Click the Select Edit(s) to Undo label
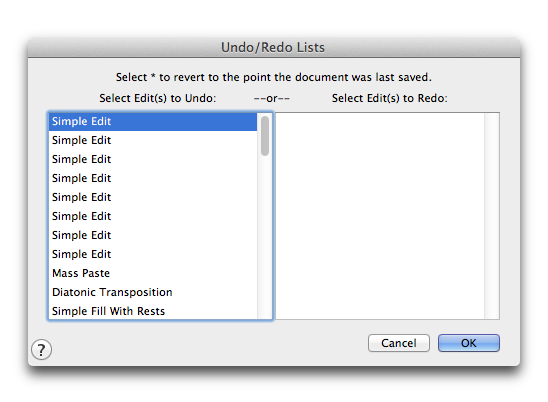Screen dimensions: 548x402 coord(158,98)
